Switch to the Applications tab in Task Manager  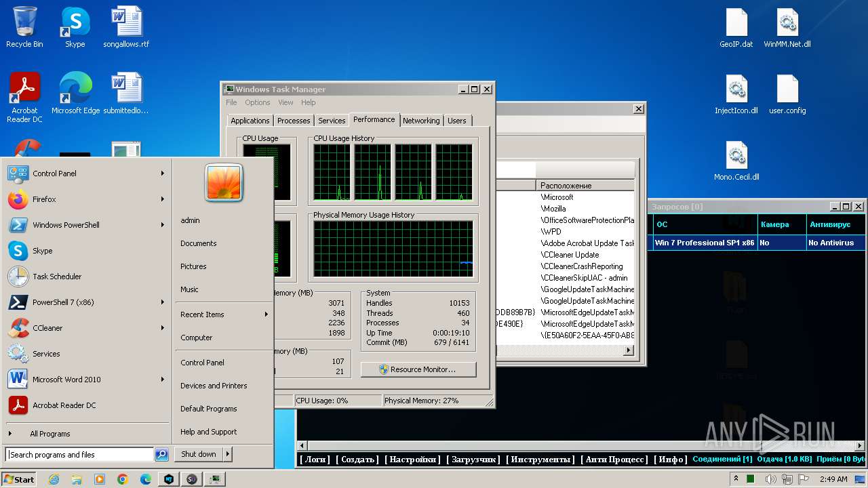tap(250, 121)
